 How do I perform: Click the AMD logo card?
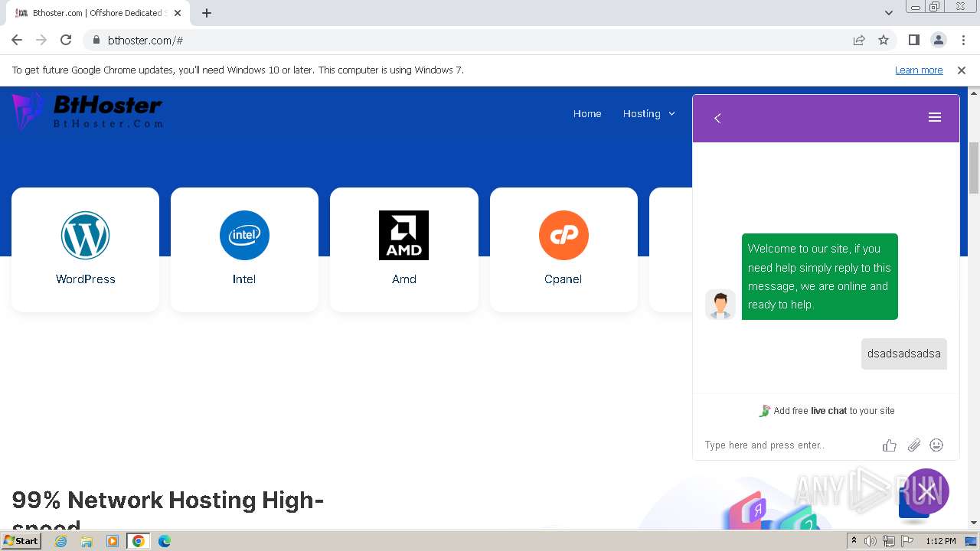pyautogui.click(x=403, y=249)
